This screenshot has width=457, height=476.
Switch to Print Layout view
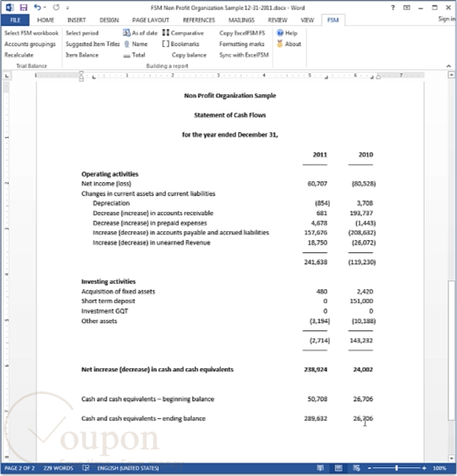(x=339, y=468)
